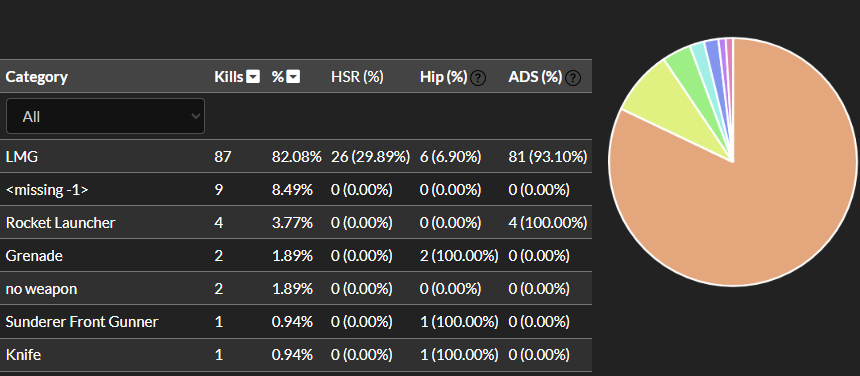Open the ADS (%) help question-mark icon
The image size is (860, 376).
tap(573, 78)
